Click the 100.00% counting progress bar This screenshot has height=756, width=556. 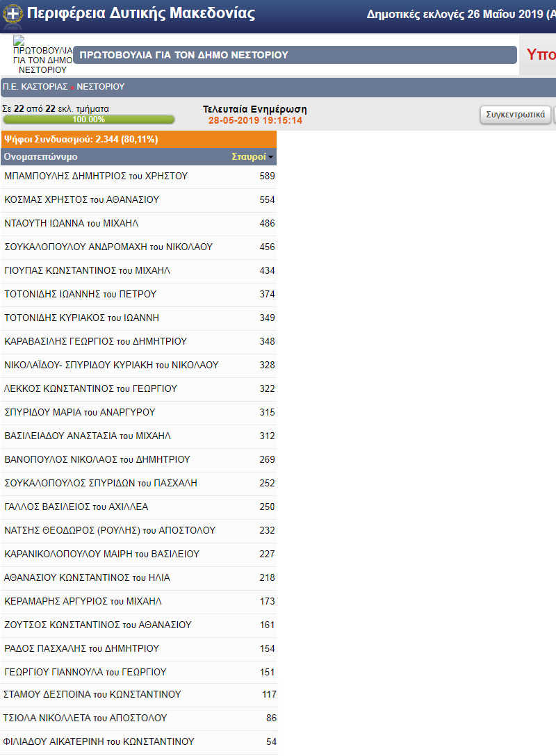point(88,120)
